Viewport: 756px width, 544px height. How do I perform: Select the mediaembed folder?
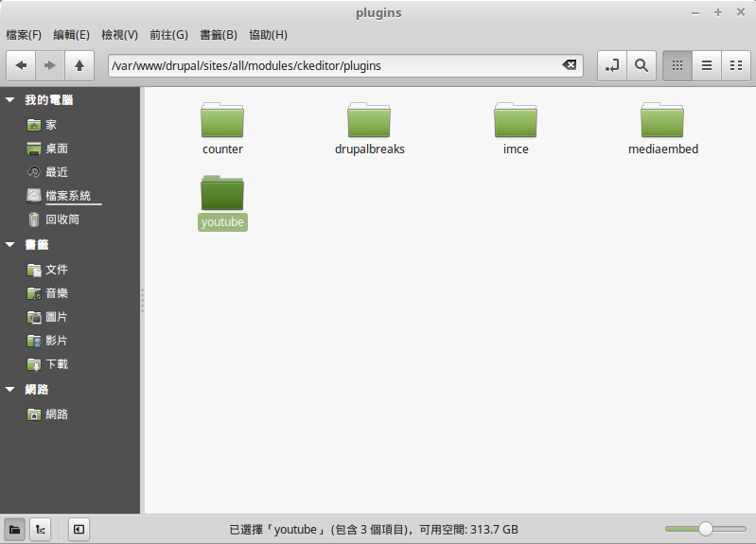662,120
